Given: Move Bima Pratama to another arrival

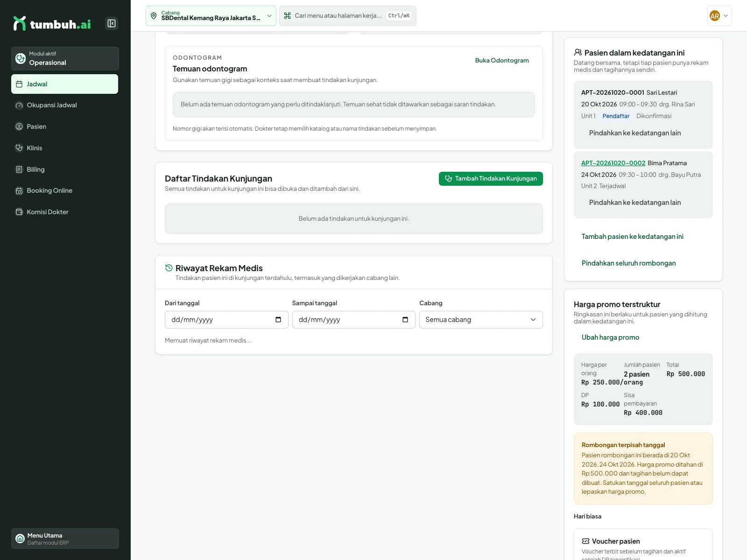Looking at the screenshot, I should tap(635, 203).
